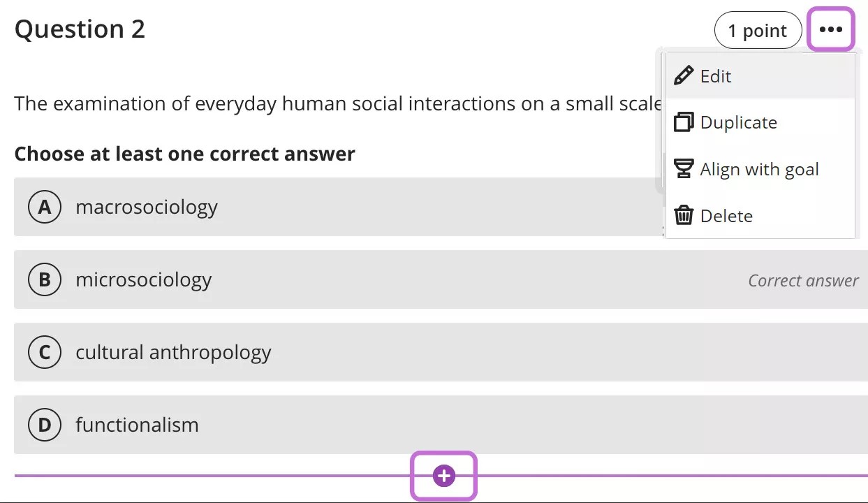Click the purple plus icon to add content
This screenshot has width=868, height=503.
[443, 475]
